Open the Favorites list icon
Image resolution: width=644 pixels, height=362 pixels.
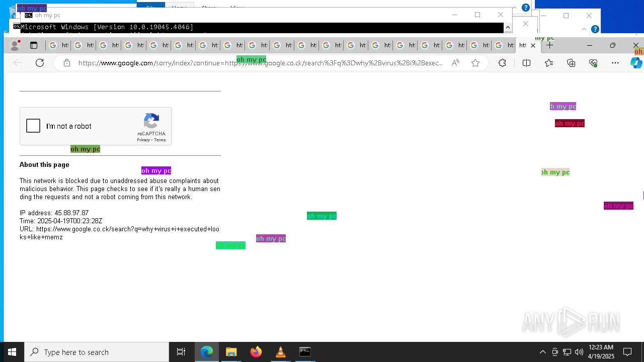tap(549, 63)
